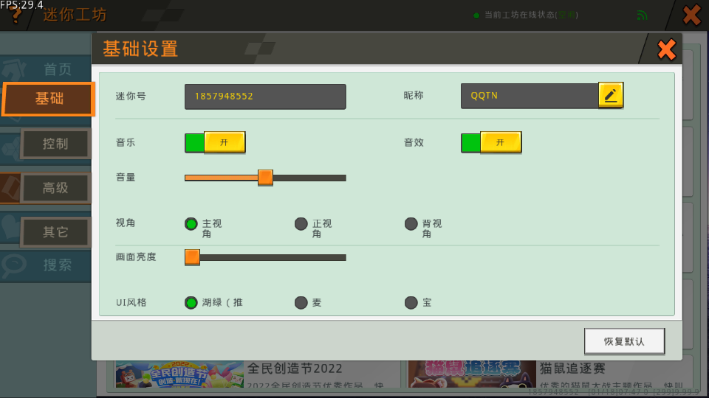Viewport: 709px width, 398px height.
Task: Toggle the 音效 sound effects switch
Action: [x=492, y=142]
